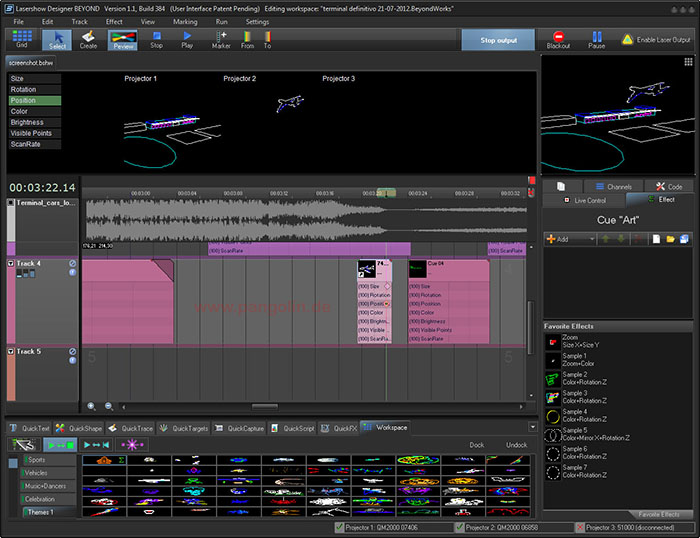Stop timeline playback with Stop button

coord(156,40)
